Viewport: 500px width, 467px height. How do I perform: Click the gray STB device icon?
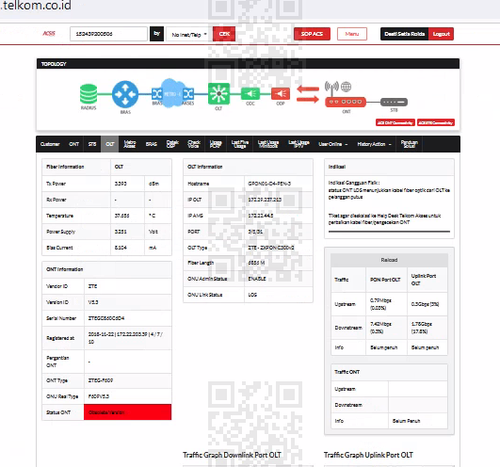point(394,102)
